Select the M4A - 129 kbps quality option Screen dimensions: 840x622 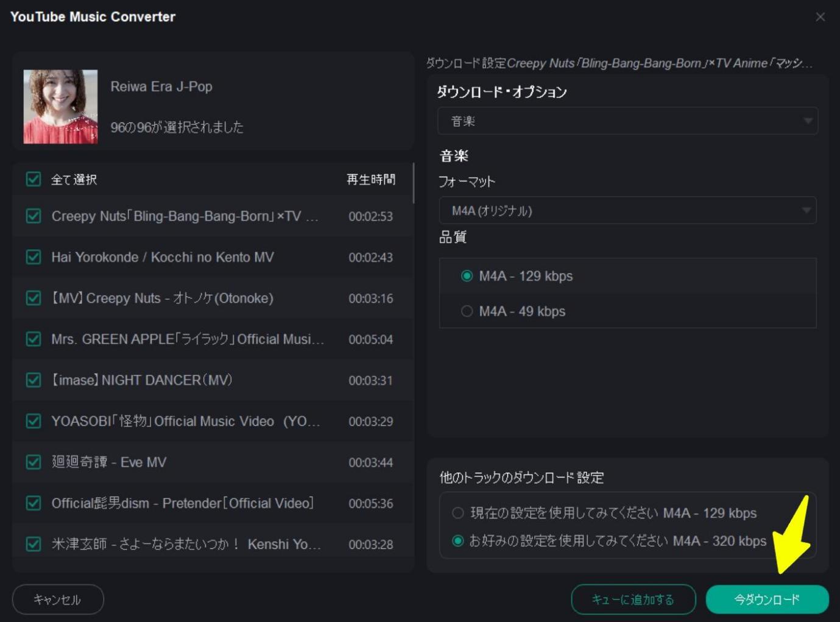467,276
